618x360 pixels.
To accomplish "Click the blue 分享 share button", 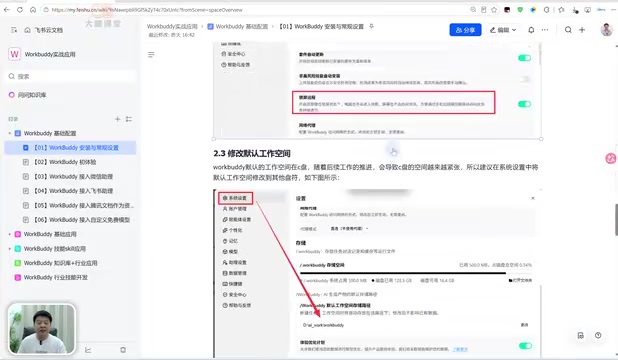I will click(x=465, y=30).
